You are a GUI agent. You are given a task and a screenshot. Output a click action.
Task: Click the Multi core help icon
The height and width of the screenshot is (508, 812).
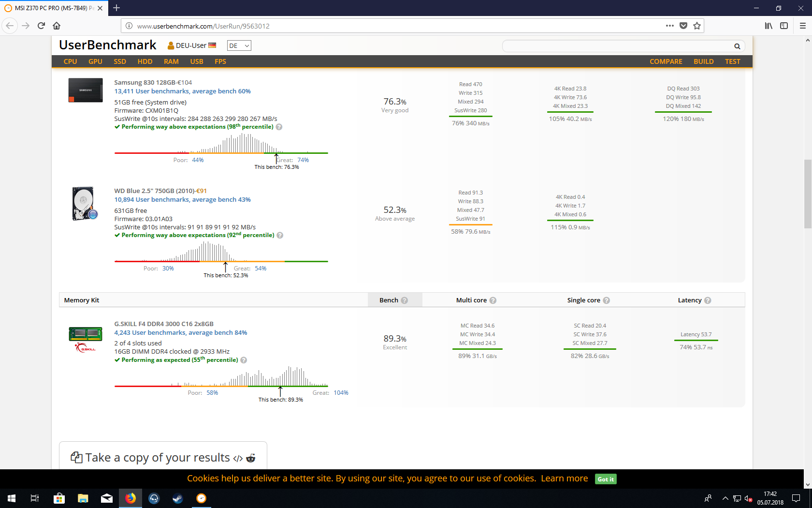click(x=493, y=300)
